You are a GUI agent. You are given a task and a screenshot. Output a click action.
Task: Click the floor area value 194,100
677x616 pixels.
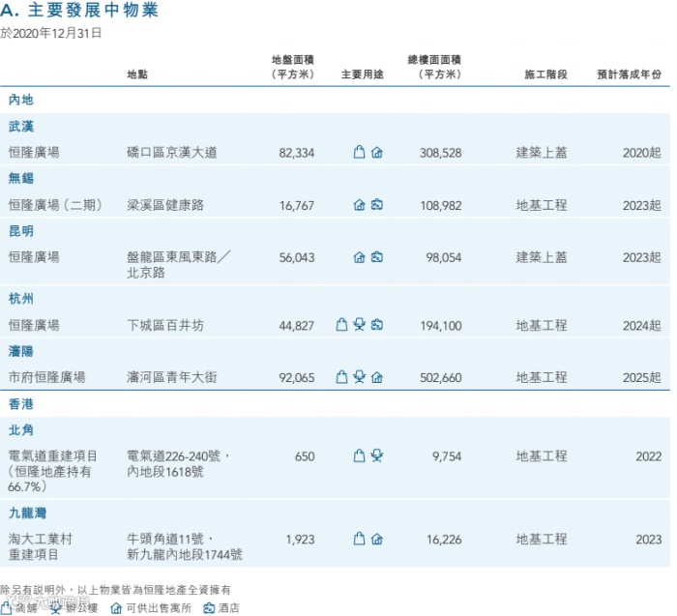click(x=441, y=326)
